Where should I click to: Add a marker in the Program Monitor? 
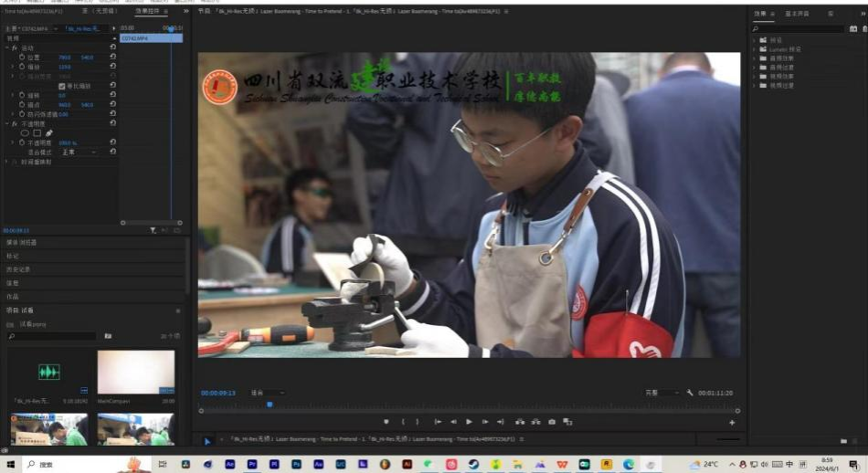point(386,422)
